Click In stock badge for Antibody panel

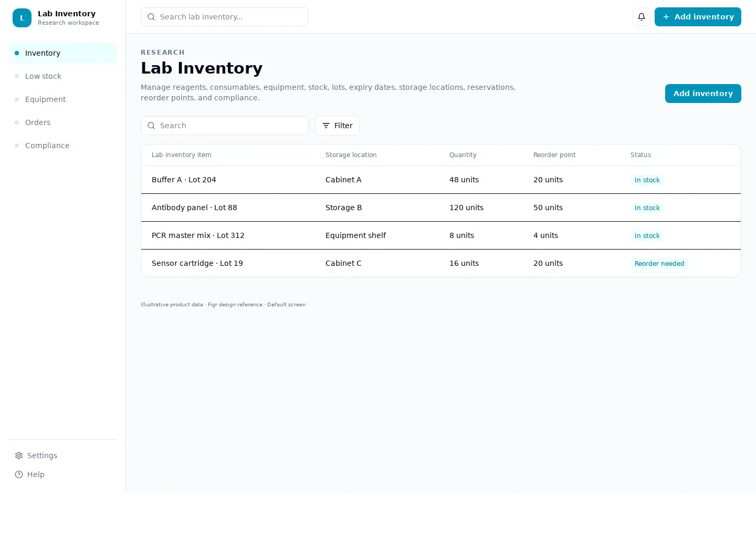pos(647,208)
